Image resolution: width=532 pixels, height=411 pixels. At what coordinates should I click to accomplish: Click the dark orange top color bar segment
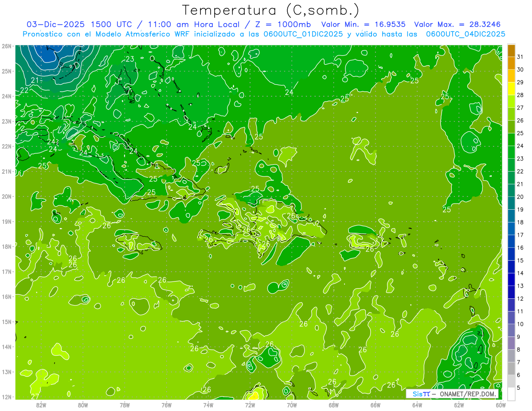[511, 51]
